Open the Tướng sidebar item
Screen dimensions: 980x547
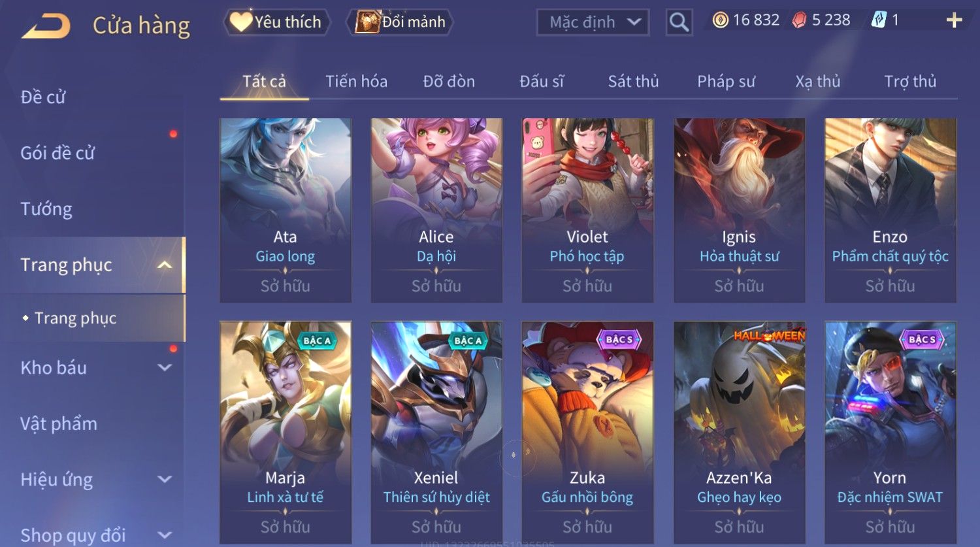tap(46, 209)
